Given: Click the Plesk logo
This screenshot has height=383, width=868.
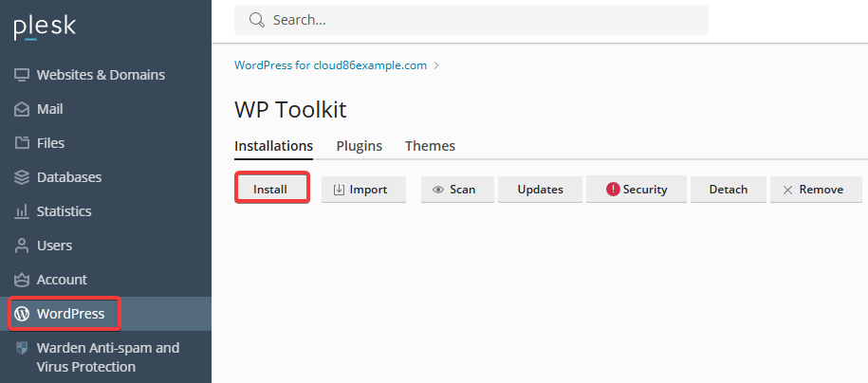Looking at the screenshot, I should coord(45,28).
